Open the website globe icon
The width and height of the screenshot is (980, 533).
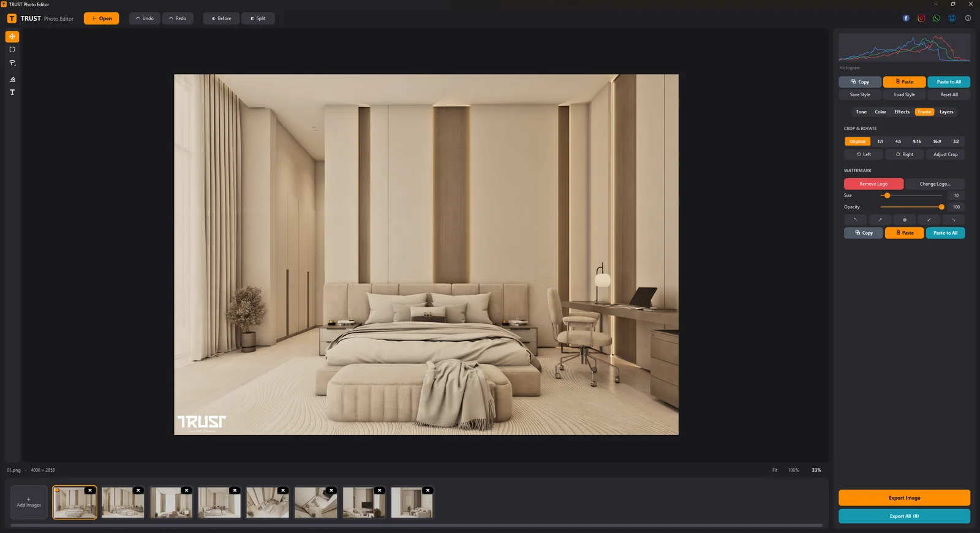(x=952, y=18)
